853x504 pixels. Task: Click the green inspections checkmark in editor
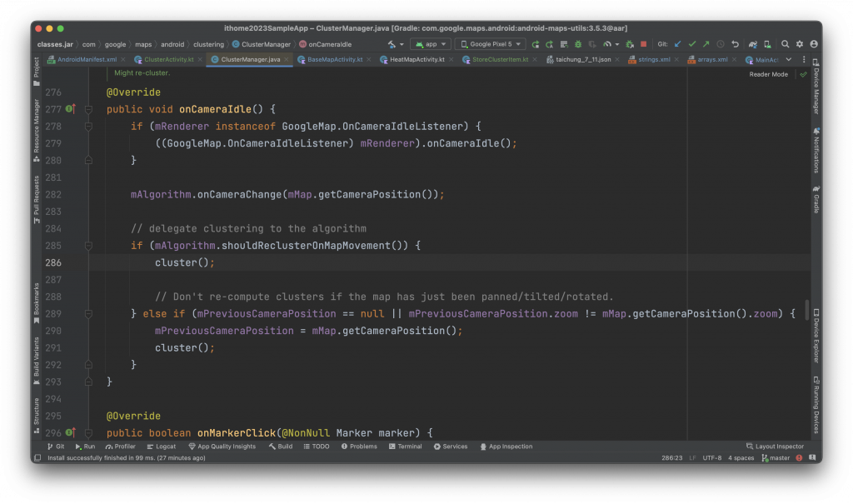(x=804, y=75)
